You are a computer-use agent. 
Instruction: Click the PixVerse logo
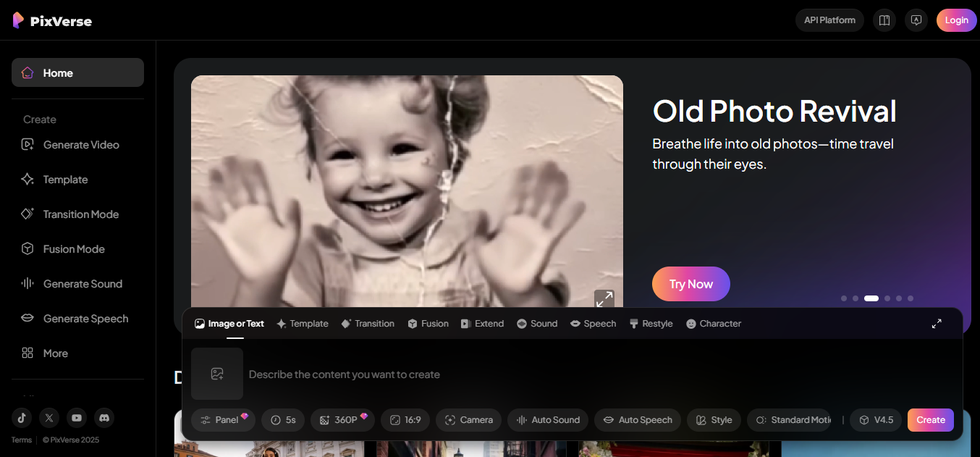pos(52,20)
